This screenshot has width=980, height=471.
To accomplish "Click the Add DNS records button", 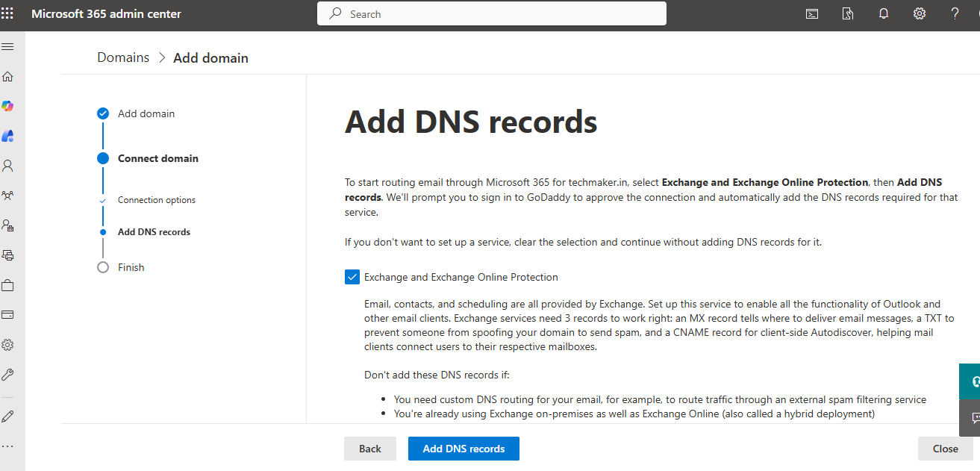I will pos(464,449).
